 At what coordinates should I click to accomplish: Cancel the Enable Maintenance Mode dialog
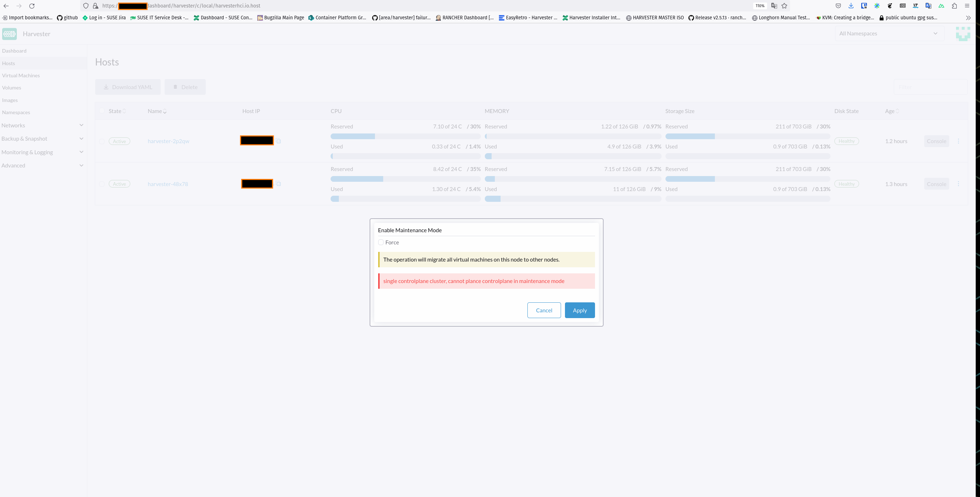[x=543, y=310]
